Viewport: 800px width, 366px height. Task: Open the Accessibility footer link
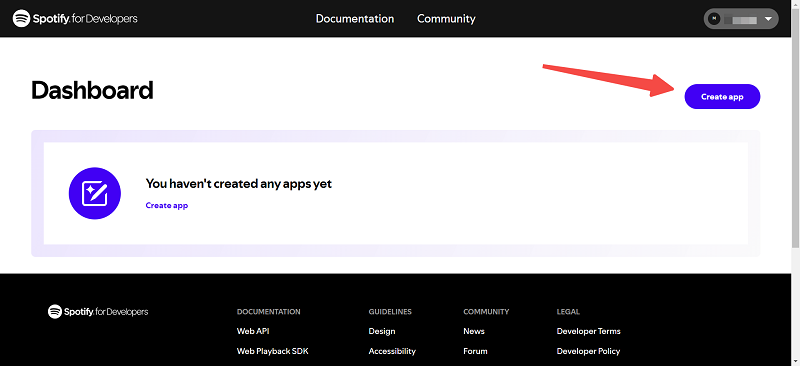click(392, 351)
